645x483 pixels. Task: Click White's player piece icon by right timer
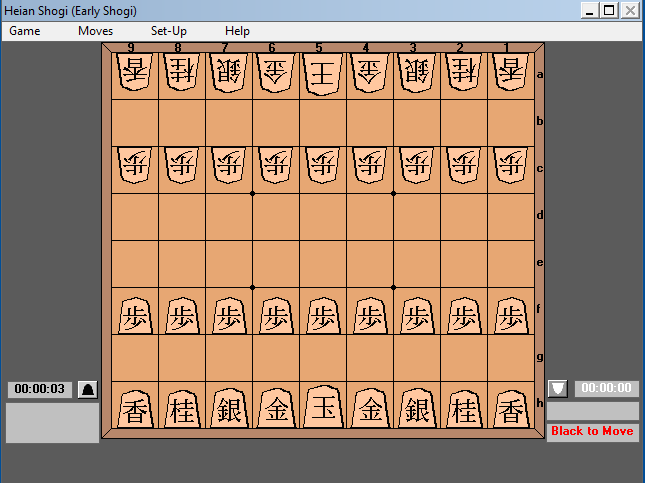click(558, 388)
